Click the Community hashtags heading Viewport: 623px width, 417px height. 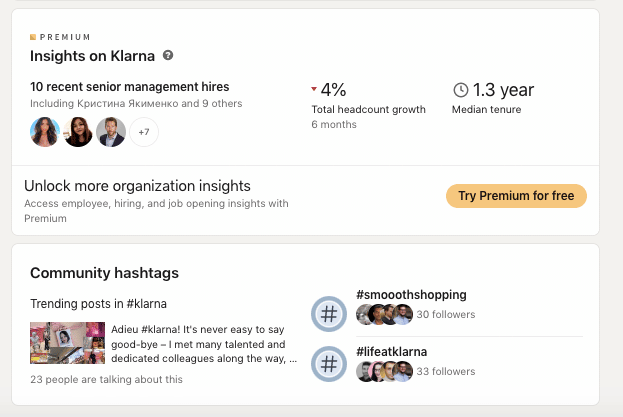(x=104, y=273)
